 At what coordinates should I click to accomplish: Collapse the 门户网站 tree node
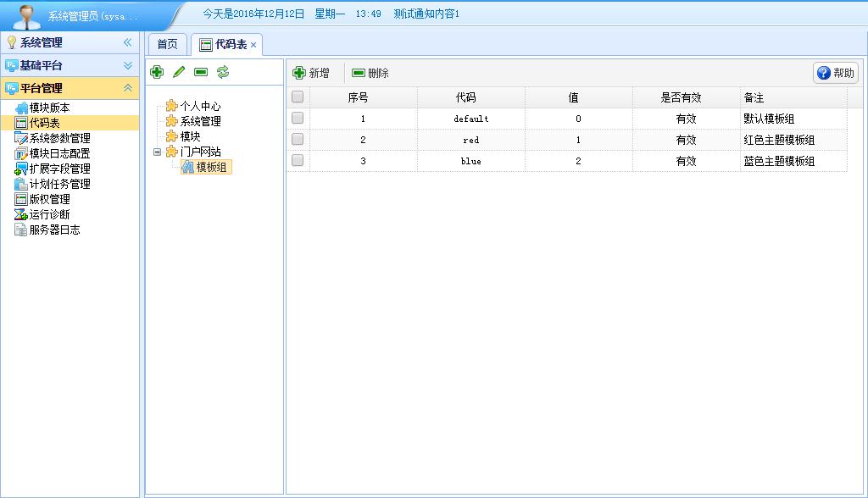click(x=157, y=152)
